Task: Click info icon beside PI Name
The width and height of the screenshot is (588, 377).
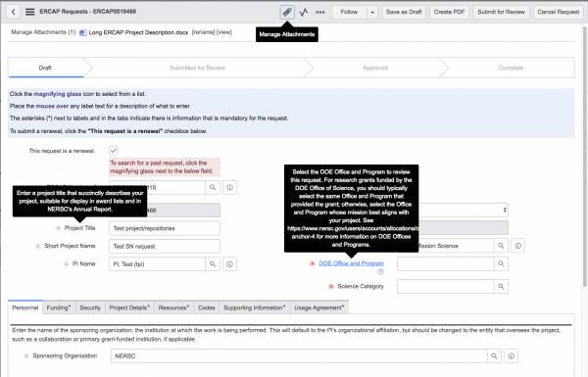Action: point(230,264)
